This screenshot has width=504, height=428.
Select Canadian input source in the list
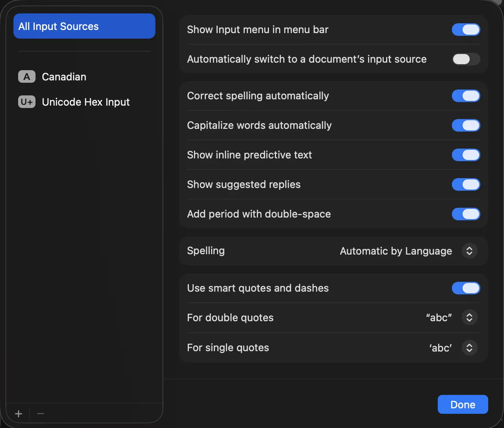(64, 77)
